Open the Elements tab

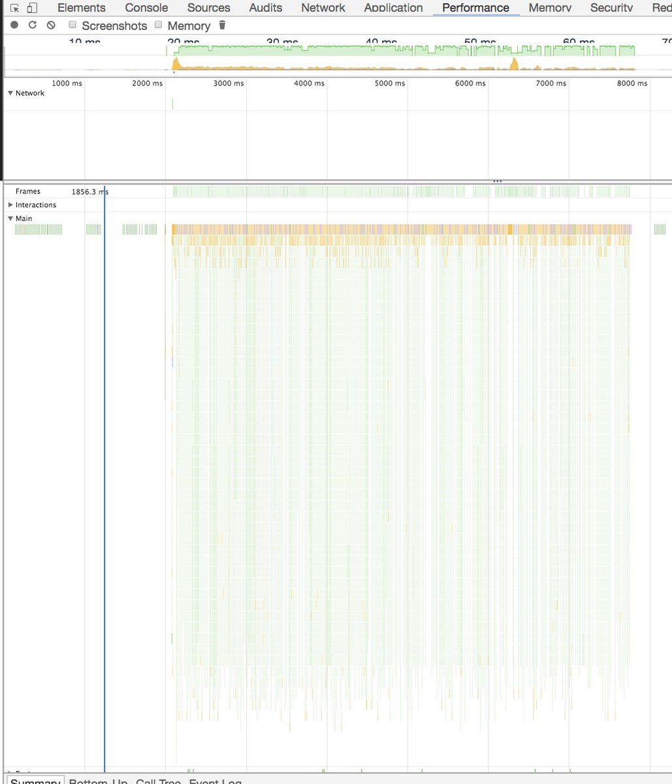[82, 8]
